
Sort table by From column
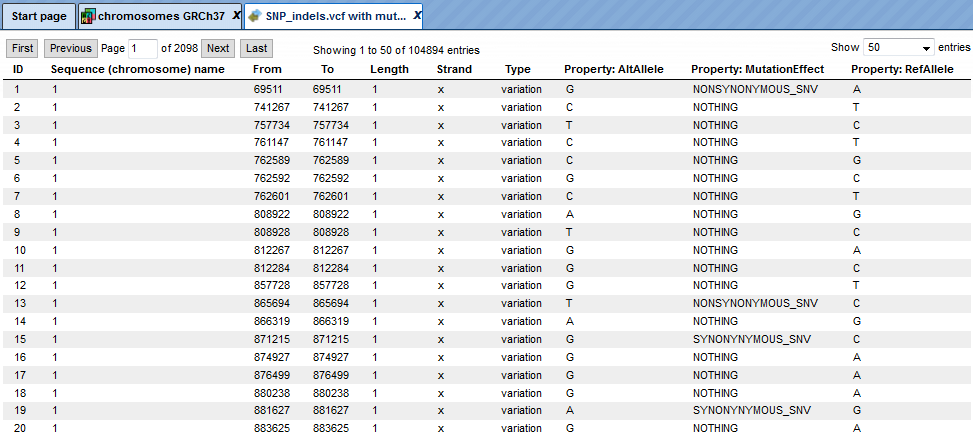(267, 69)
